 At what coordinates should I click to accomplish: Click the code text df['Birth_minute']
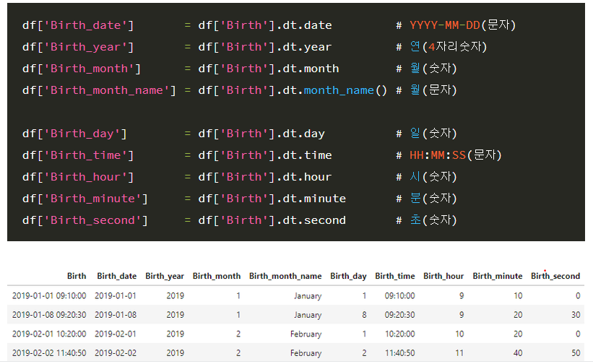point(85,199)
